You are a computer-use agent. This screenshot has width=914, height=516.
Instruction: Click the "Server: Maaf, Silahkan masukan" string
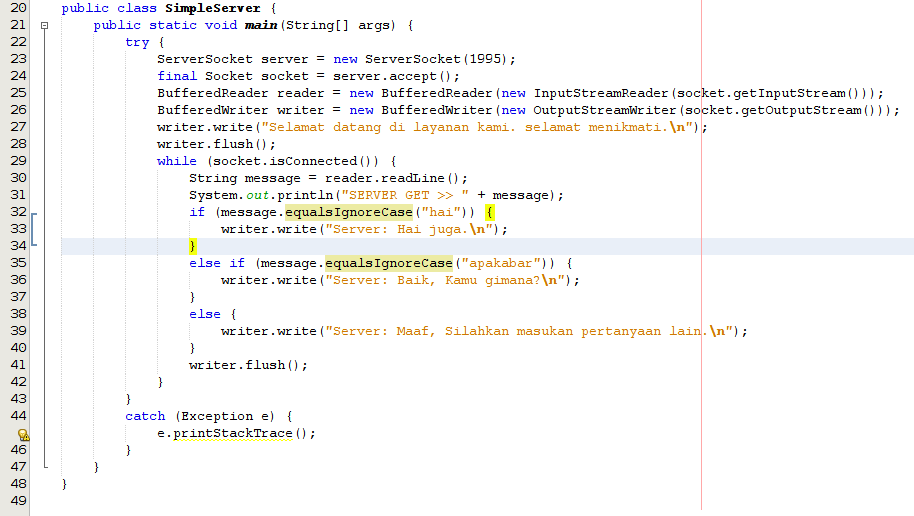point(528,331)
